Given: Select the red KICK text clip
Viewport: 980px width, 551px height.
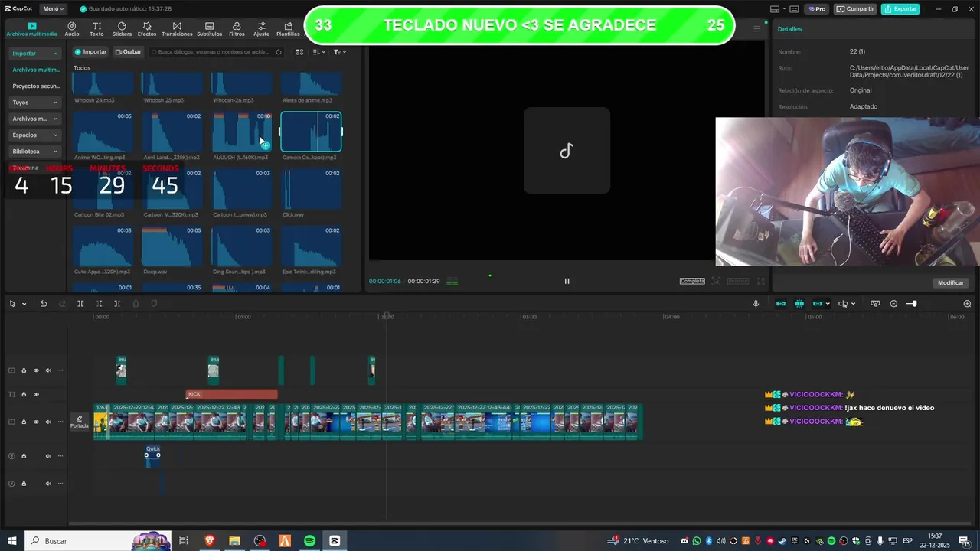Looking at the screenshot, I should [232, 394].
